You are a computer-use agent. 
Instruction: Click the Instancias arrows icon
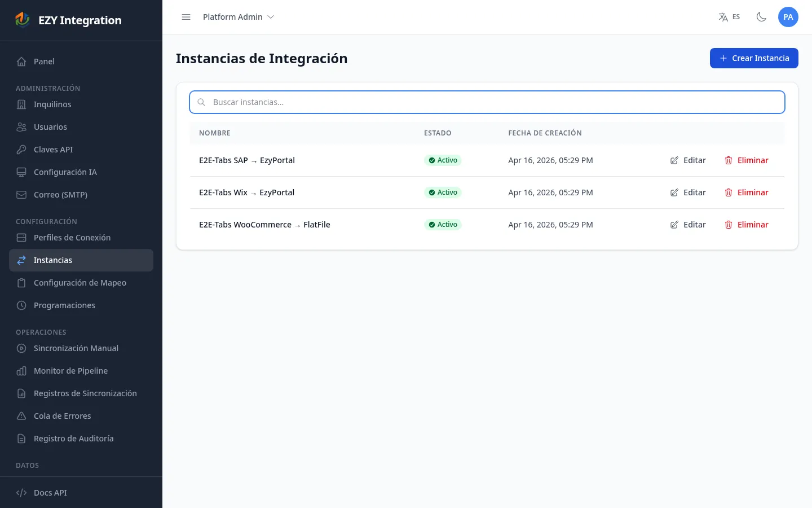click(x=21, y=260)
